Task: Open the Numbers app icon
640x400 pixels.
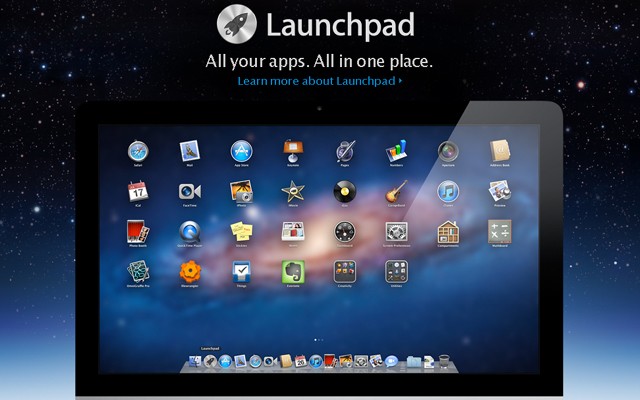Action: point(396,151)
